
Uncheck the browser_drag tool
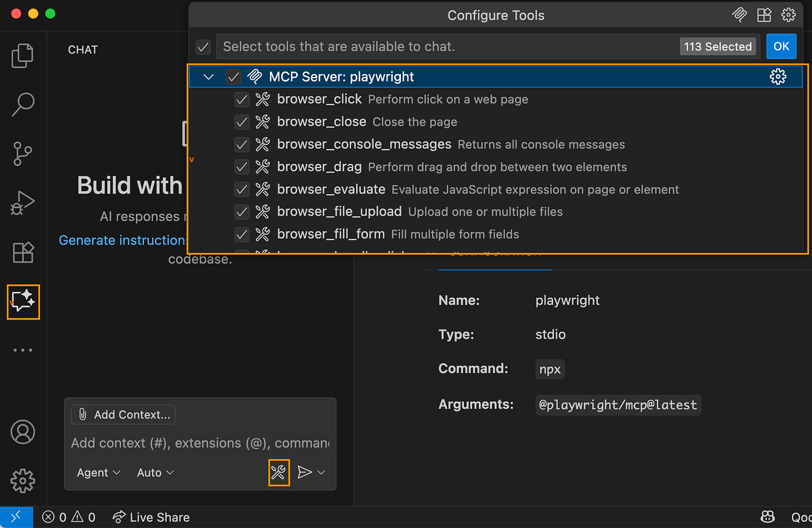(x=241, y=167)
